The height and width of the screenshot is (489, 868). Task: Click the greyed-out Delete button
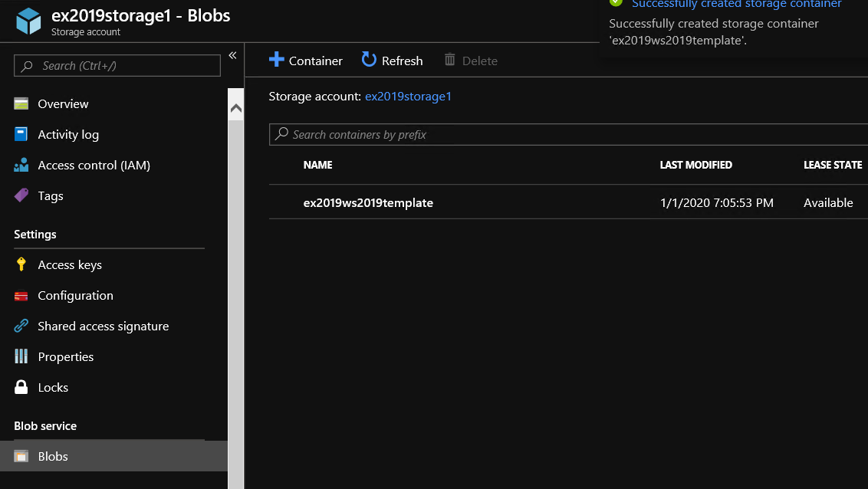471,61
